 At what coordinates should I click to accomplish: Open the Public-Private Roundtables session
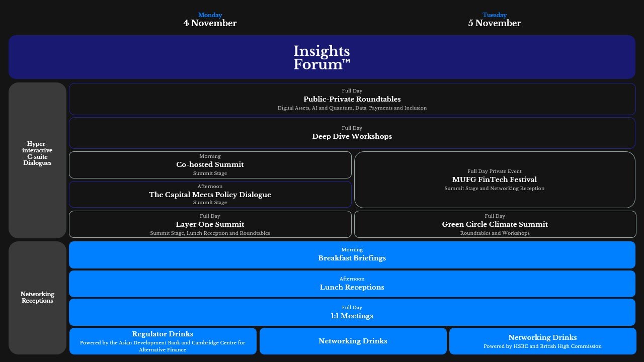coord(352,99)
